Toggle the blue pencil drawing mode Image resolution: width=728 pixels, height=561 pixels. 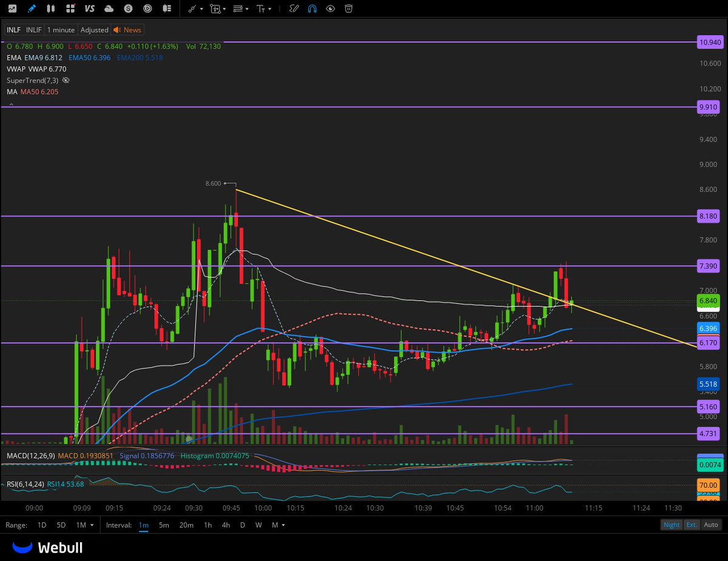(32, 8)
